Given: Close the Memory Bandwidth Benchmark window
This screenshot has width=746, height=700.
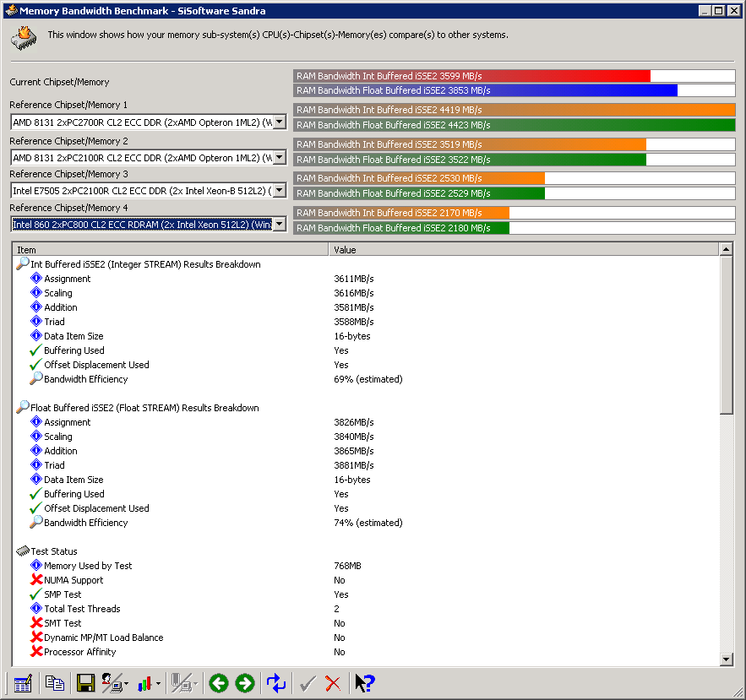Looking at the screenshot, I should (734, 10).
